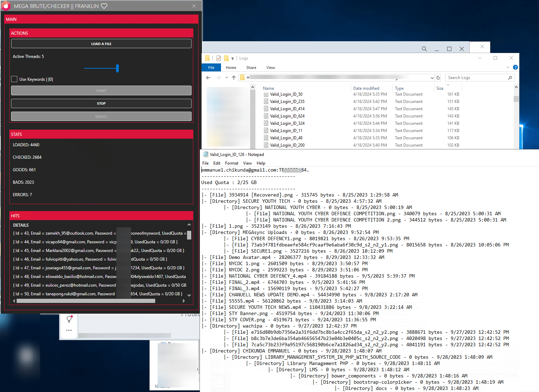Click the Help icon in Logs explorer

[515, 67]
